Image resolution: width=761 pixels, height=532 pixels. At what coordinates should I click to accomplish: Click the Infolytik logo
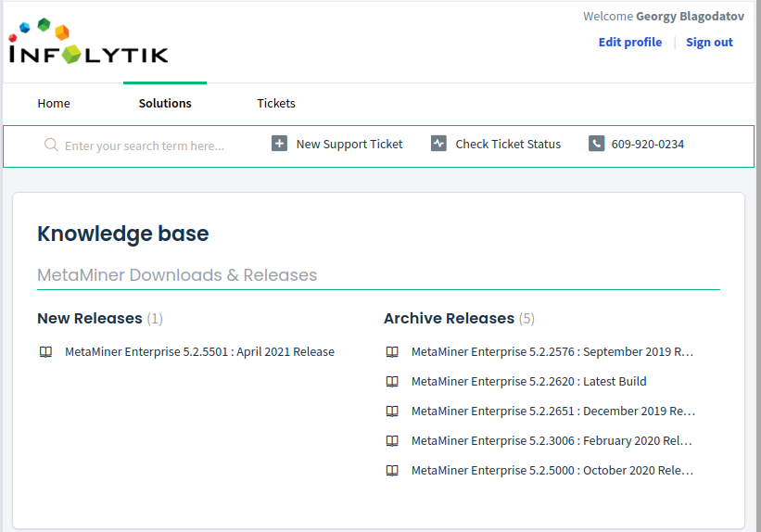pyautogui.click(x=88, y=42)
